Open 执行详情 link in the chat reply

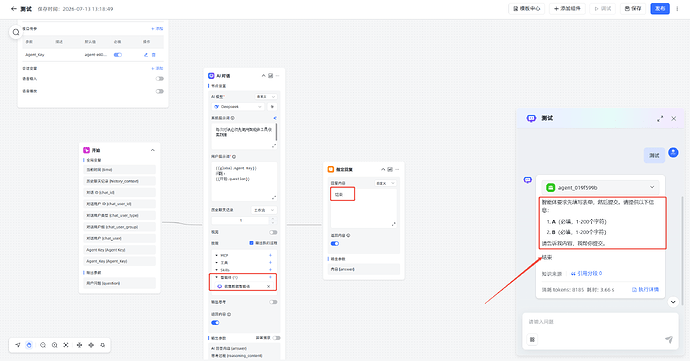point(646,289)
